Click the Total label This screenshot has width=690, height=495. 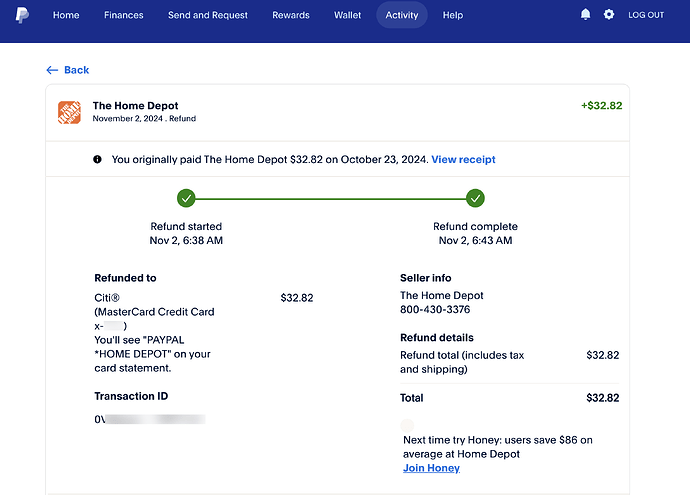coord(411,398)
